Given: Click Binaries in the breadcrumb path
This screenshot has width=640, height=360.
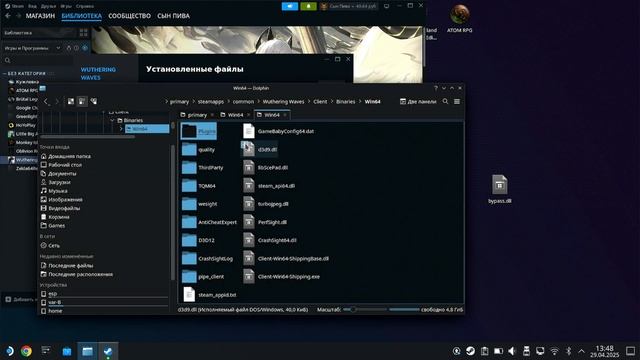Looking at the screenshot, I should tap(345, 101).
